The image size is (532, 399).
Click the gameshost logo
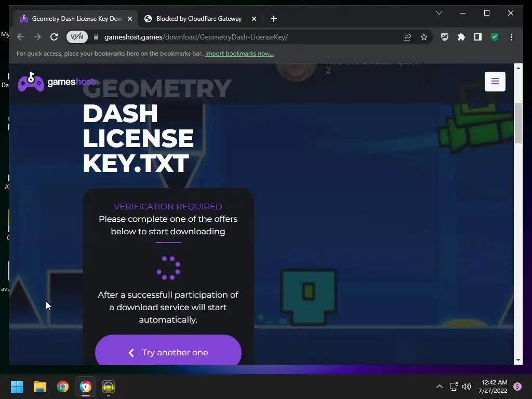tap(58, 82)
